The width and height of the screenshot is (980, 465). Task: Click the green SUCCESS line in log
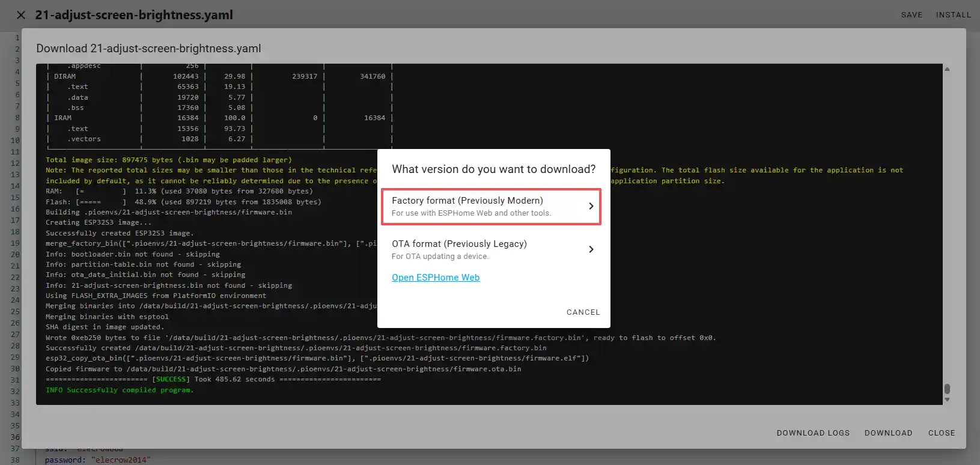[x=213, y=380]
